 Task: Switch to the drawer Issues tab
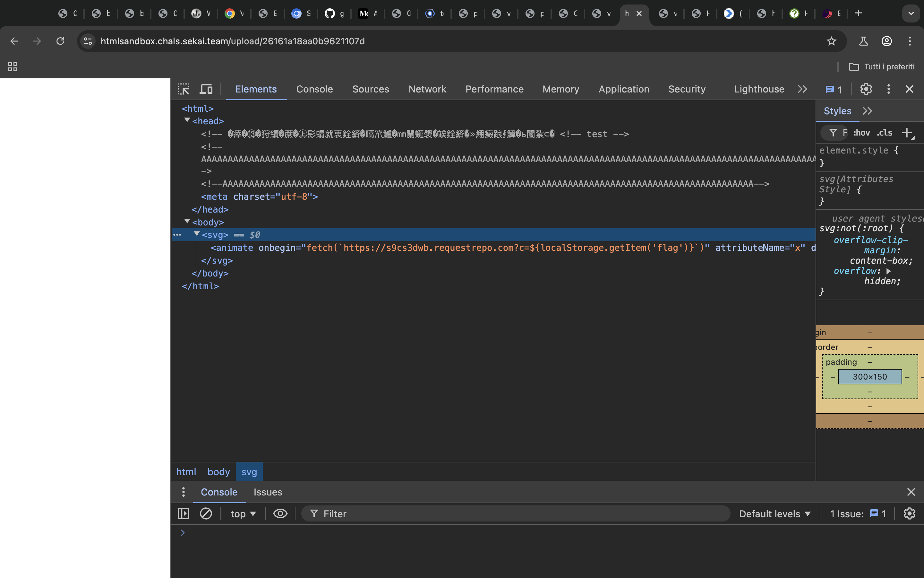(x=268, y=492)
